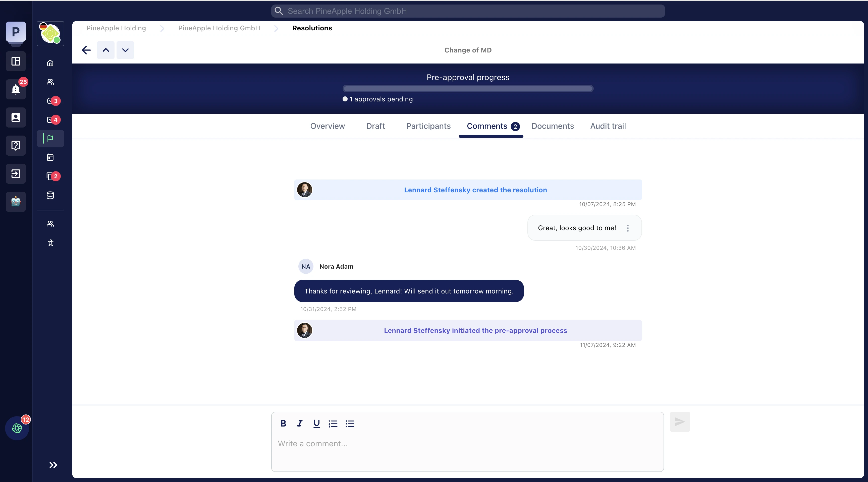Click PineApple Holding GmbH breadcrumb link

(219, 28)
